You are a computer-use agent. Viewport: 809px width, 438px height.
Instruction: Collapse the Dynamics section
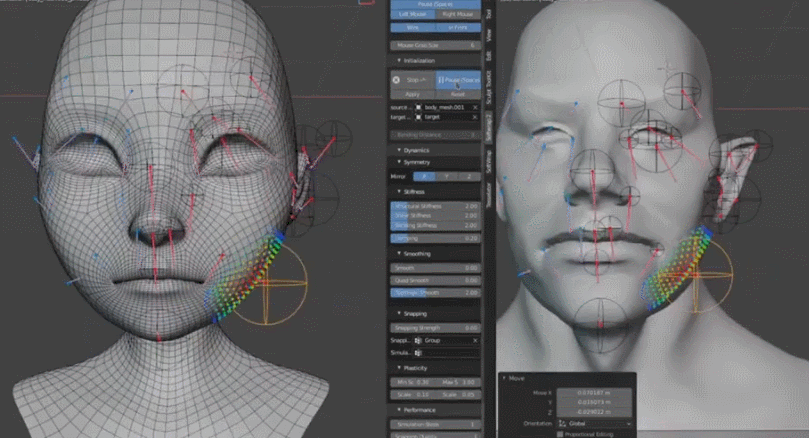click(399, 150)
